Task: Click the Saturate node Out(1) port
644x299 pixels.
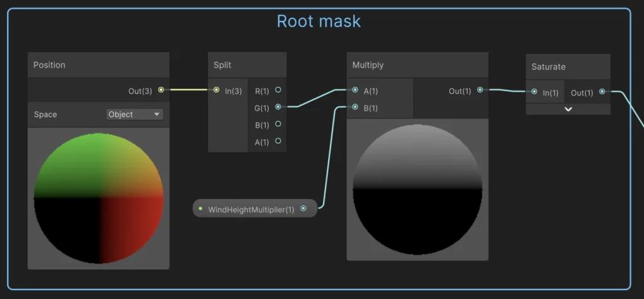Action: tap(602, 92)
